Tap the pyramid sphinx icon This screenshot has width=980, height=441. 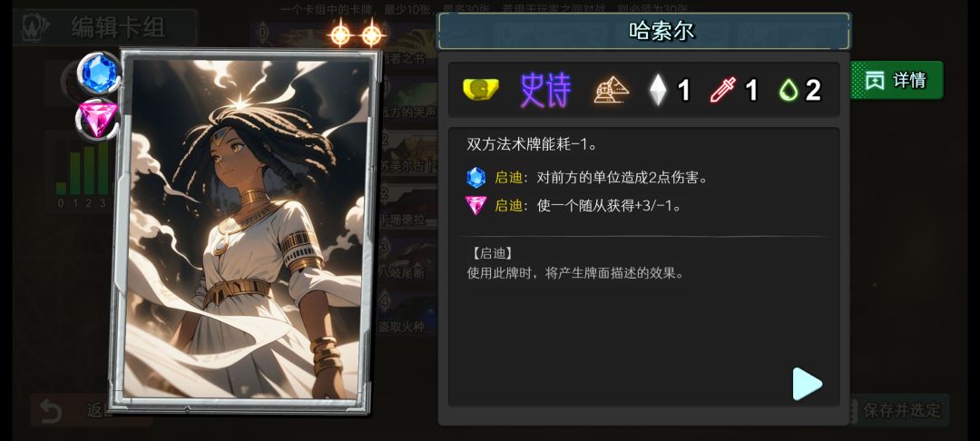[x=611, y=91]
